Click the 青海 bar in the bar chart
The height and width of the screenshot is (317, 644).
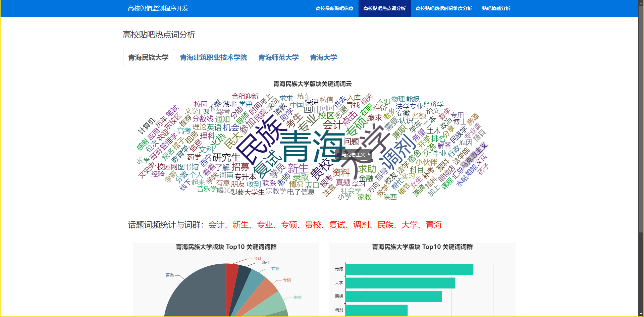pyautogui.click(x=410, y=269)
